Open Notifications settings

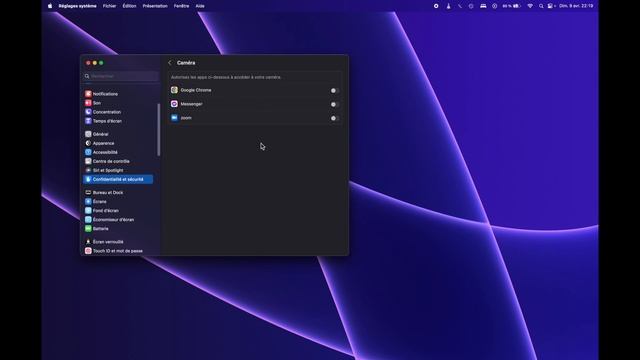tap(118, 94)
